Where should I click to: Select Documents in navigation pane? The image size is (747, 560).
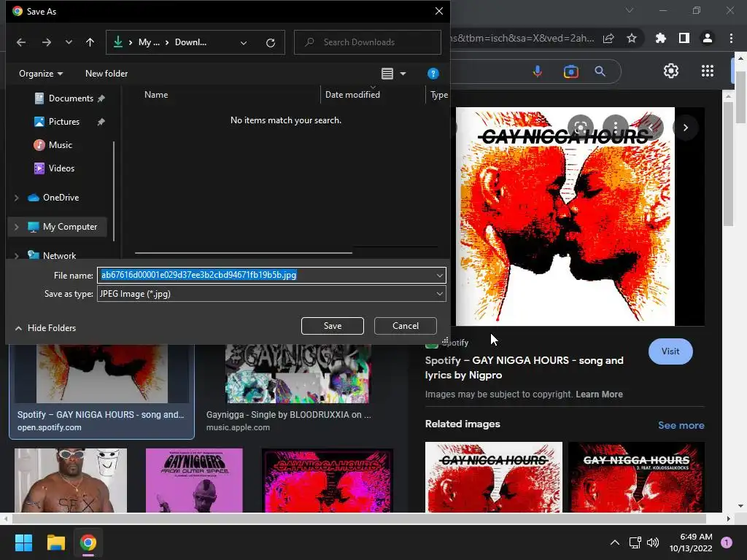pos(69,98)
